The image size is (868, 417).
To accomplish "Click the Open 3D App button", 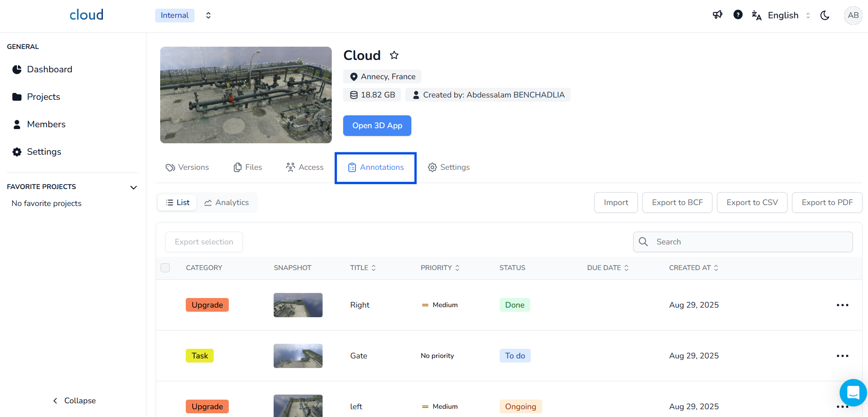I will 377,126.
